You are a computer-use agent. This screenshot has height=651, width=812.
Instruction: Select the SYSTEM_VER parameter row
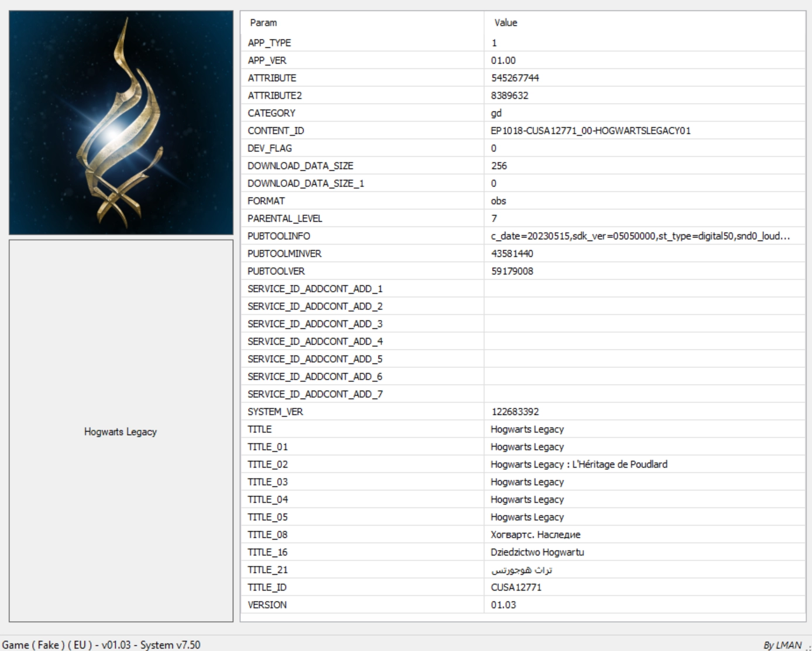click(275, 412)
